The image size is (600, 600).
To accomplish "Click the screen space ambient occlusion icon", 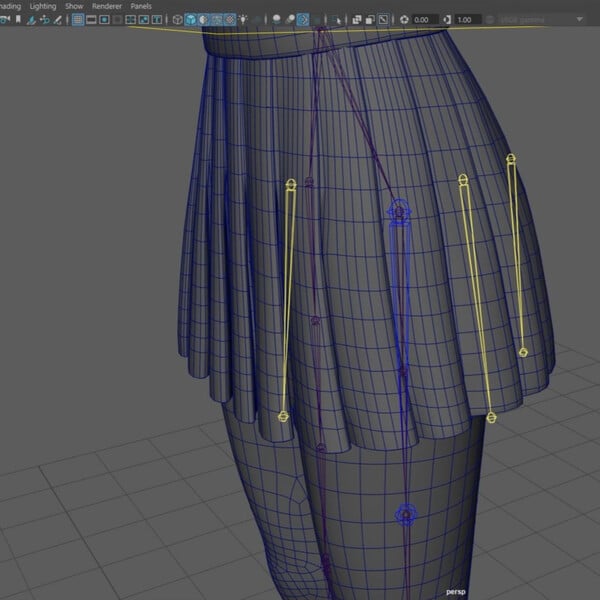I will [x=276, y=19].
